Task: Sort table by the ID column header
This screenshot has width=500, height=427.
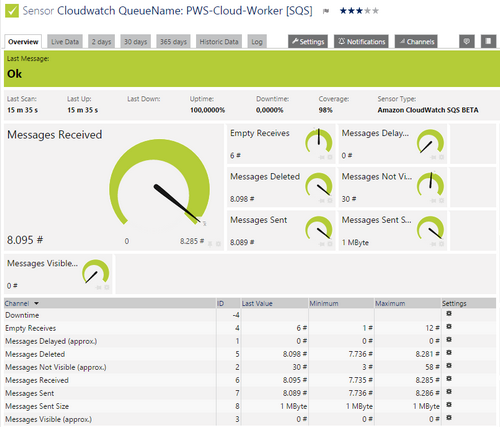Action: click(220, 303)
